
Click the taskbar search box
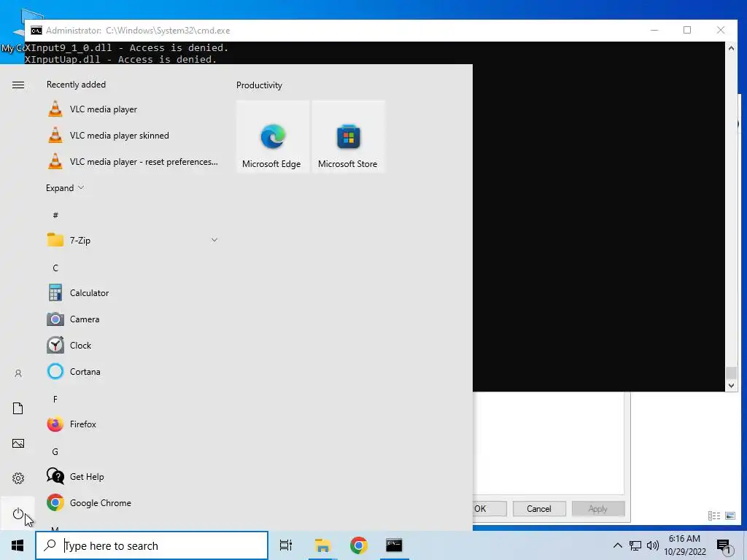click(x=152, y=545)
